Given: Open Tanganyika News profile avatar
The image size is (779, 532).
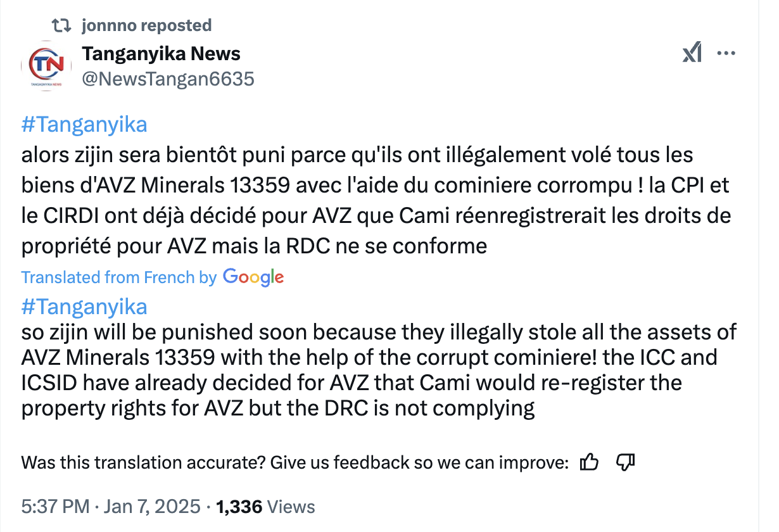Looking at the screenshot, I should tap(47, 66).
